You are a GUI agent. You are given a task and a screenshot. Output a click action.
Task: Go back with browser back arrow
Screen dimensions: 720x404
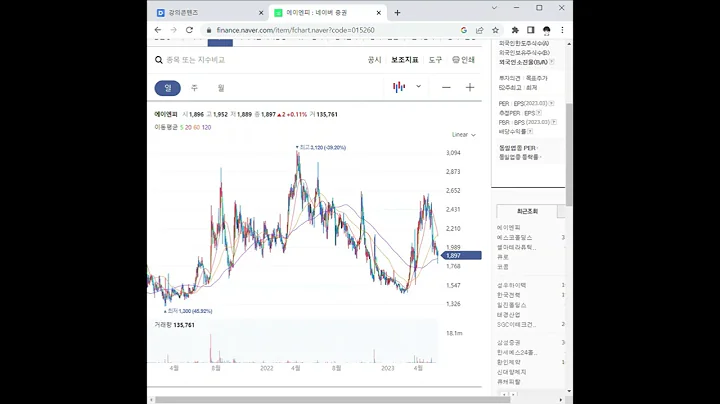[158, 30]
